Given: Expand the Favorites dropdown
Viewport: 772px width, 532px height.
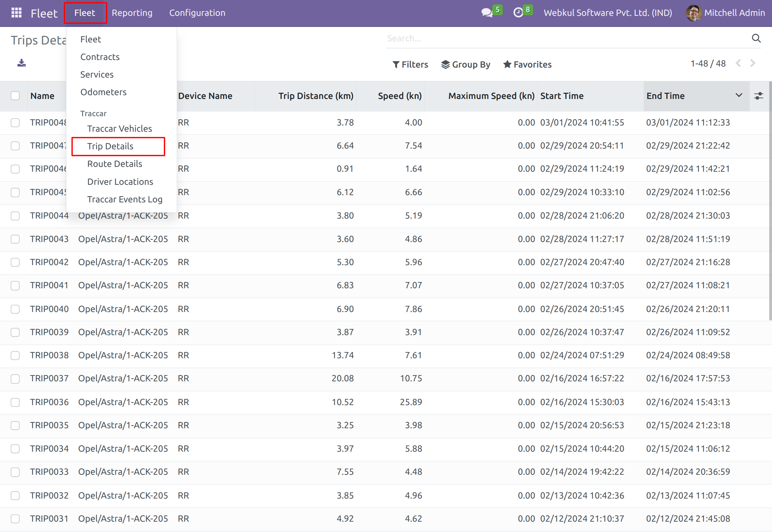Looking at the screenshot, I should coord(528,64).
